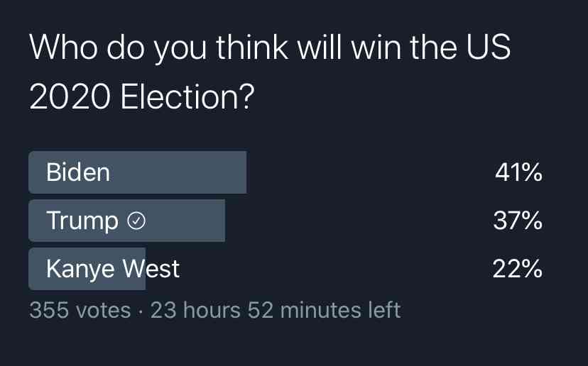Click the 37% result for Trump
Image resolution: width=588 pixels, height=366 pixels.
click(x=518, y=221)
